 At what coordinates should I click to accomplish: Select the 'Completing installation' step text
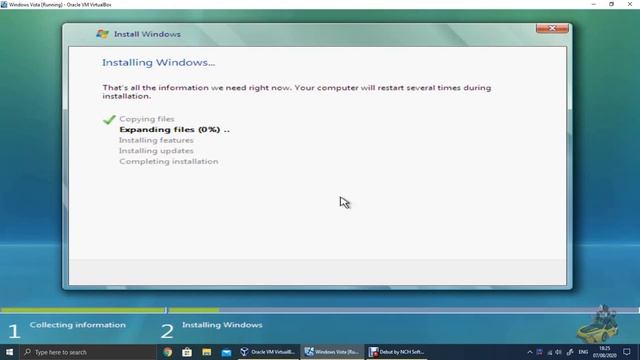click(169, 161)
